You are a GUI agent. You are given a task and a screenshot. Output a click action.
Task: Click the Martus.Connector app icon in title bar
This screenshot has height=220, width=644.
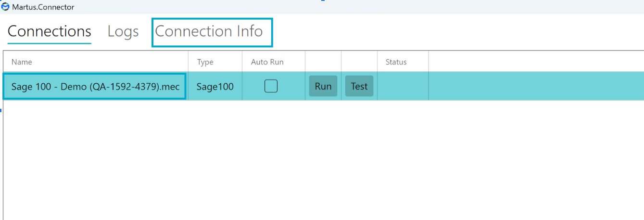tap(5, 7)
